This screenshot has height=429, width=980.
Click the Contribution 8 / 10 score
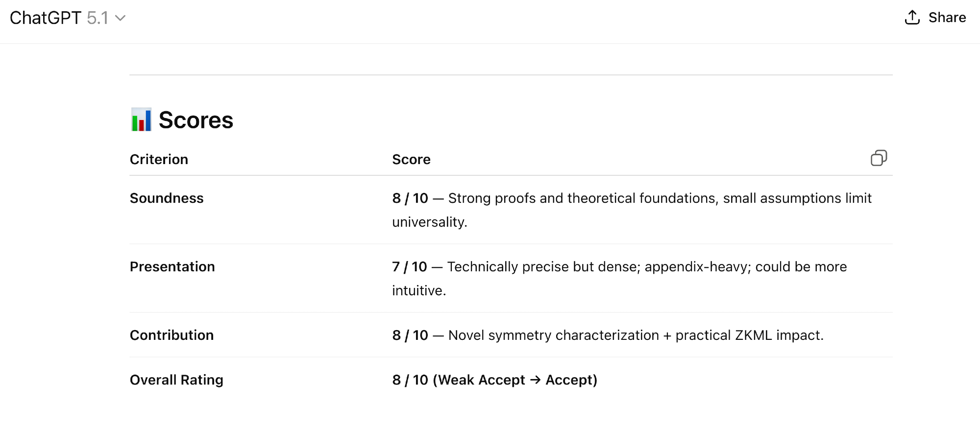410,335
